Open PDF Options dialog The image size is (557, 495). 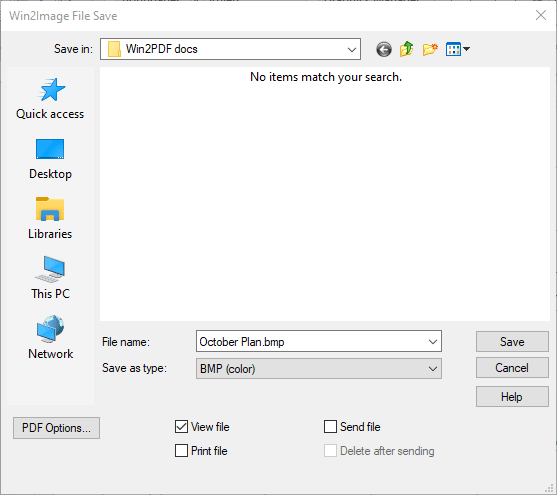(x=56, y=428)
